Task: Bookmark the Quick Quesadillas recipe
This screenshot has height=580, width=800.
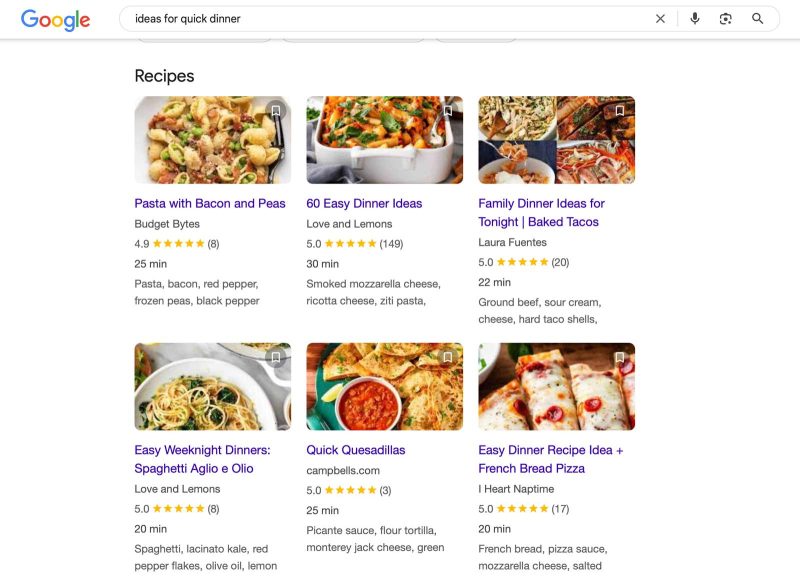Action: pyautogui.click(x=448, y=357)
